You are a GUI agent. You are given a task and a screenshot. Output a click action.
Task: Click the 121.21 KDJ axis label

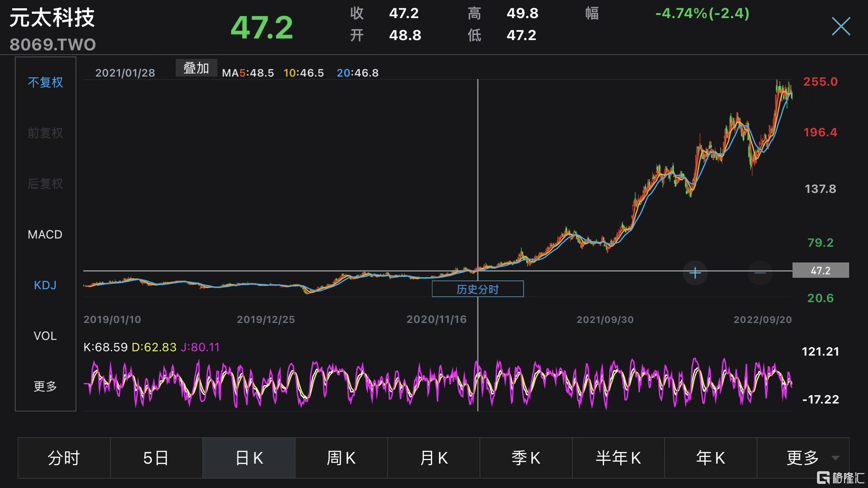[820, 351]
